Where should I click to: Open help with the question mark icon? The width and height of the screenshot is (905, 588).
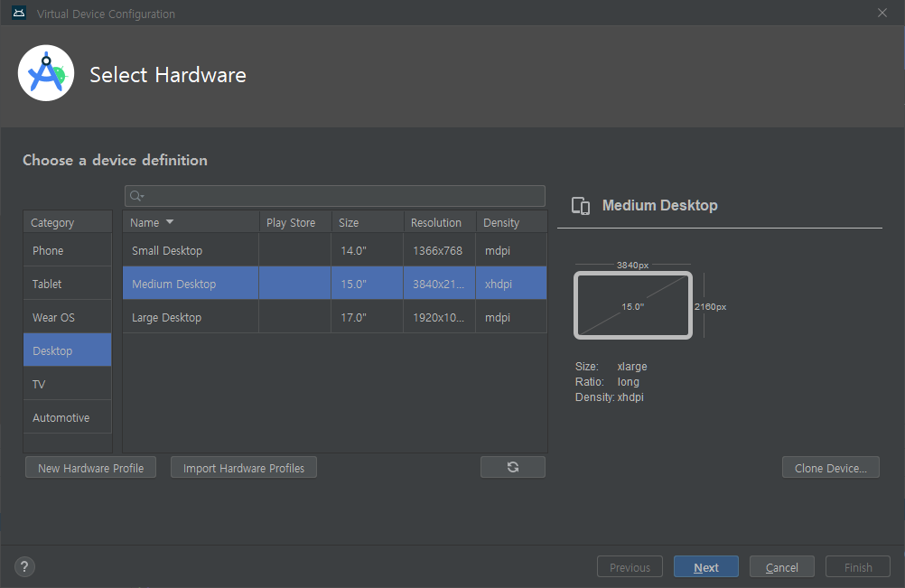pyautogui.click(x=24, y=566)
